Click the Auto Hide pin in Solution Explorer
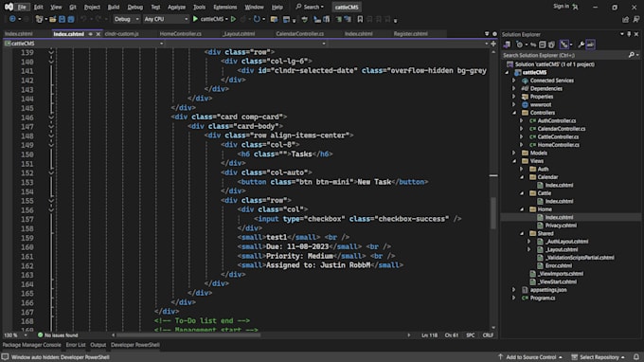644x362 pixels. (x=629, y=34)
